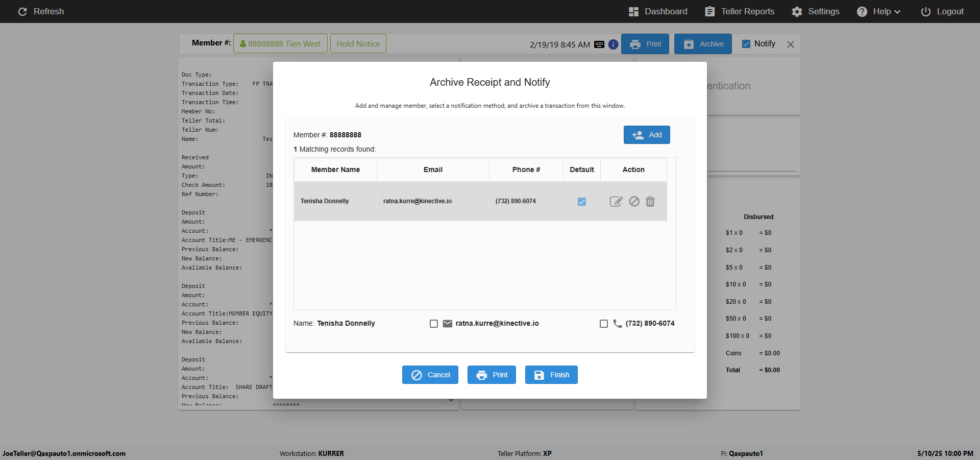Select the Tenisha Donnelly name cell
This screenshot has width=980, height=460.
tap(335, 201)
